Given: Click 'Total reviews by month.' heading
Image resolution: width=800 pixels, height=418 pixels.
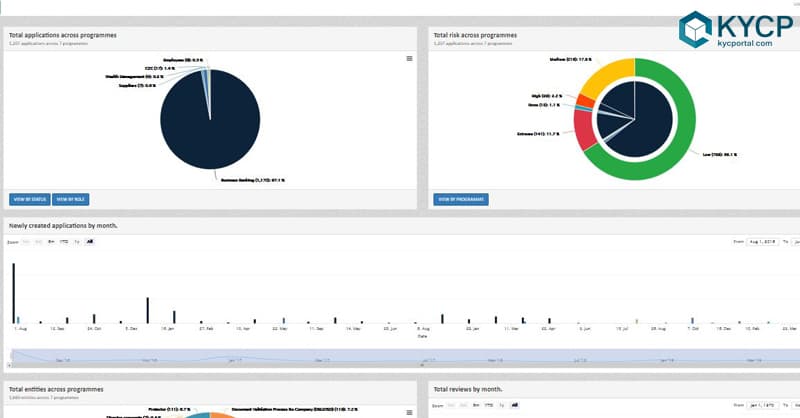Looking at the screenshot, I should coord(468,389).
